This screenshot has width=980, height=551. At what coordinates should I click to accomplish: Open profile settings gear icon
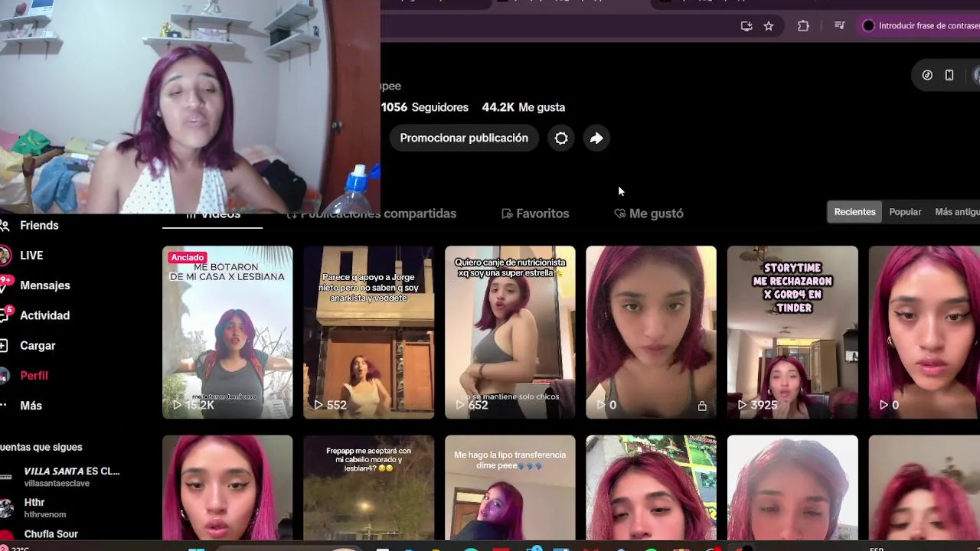pos(561,139)
